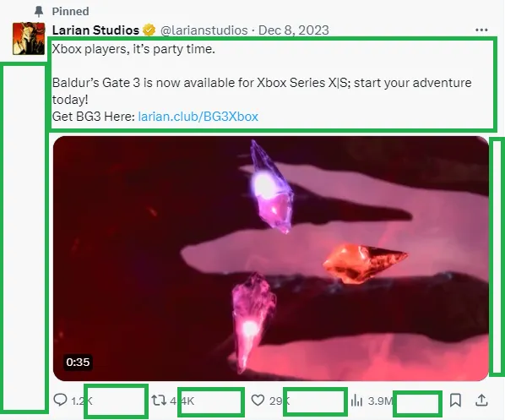This screenshot has width=505, height=420.
Task: Click the pin icon beside Pinned
Action: click(39, 11)
